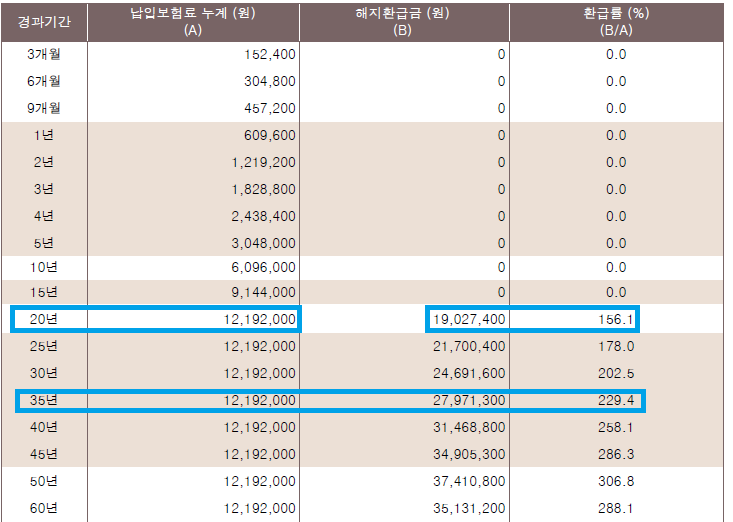This screenshot has height=522, width=733.
Task: Select the 15년 row label
Action: coord(44,293)
